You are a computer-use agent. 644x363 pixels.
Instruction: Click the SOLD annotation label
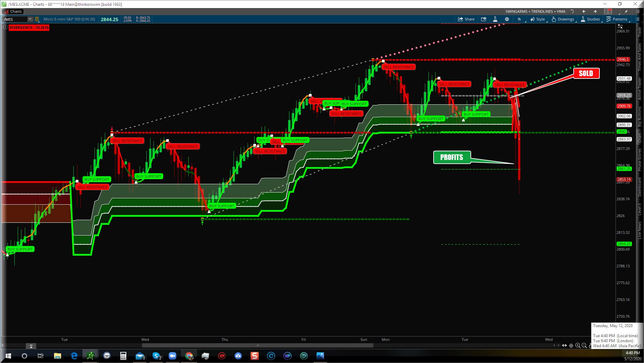click(586, 73)
